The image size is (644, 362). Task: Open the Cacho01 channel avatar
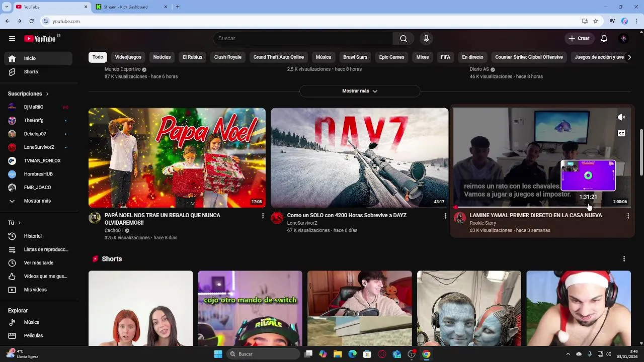tap(95, 218)
